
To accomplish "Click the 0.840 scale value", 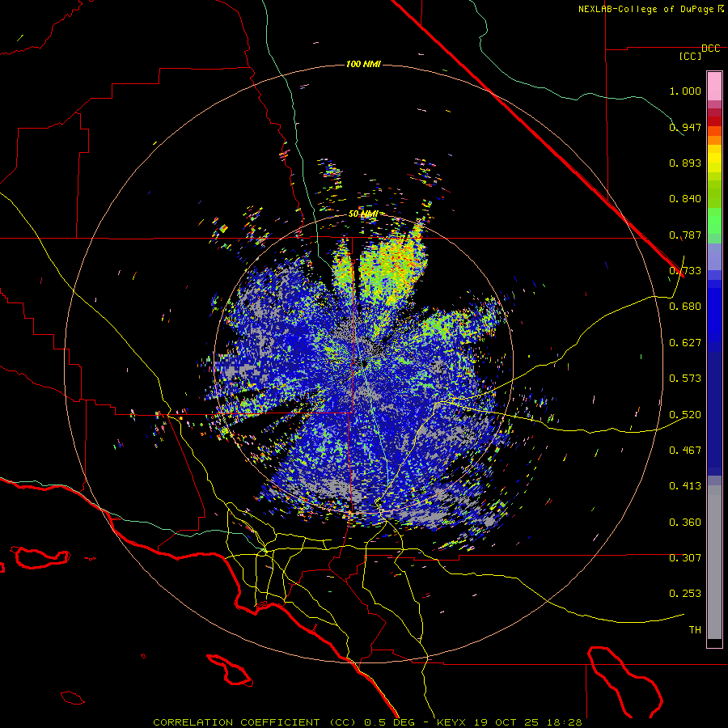I will click(x=685, y=199).
